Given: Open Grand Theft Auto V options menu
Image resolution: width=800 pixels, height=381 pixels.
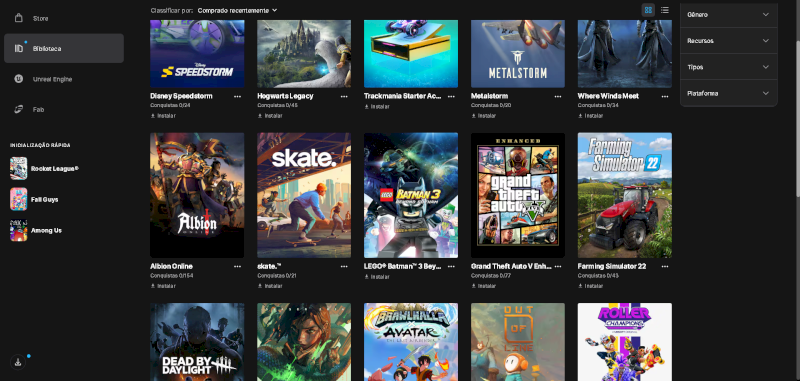Looking at the screenshot, I should tap(558, 267).
